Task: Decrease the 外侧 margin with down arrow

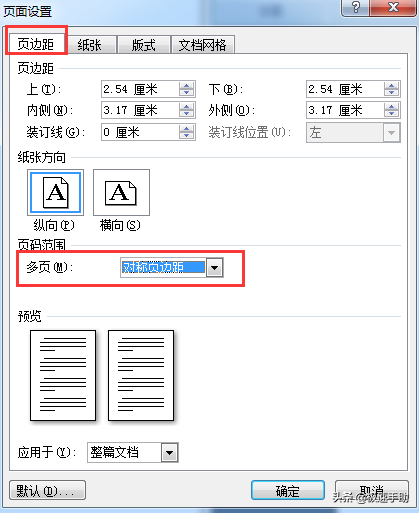Action: click(391, 114)
